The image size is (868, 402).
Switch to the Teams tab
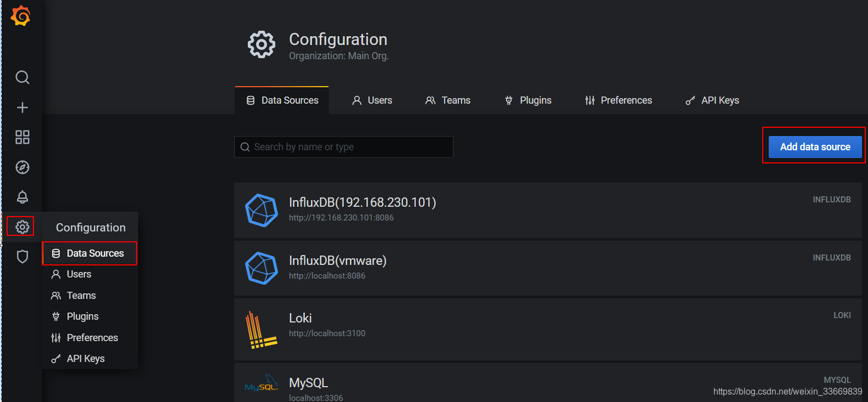point(448,100)
